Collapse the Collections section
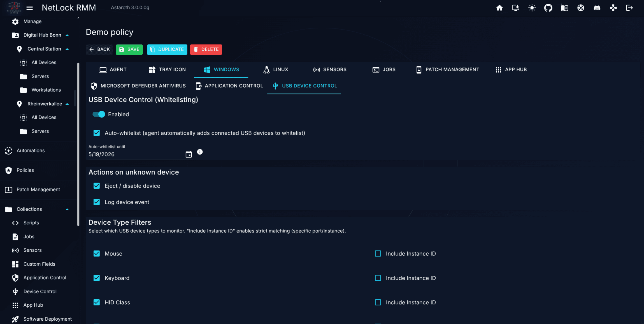The width and height of the screenshot is (644, 324). (67, 209)
